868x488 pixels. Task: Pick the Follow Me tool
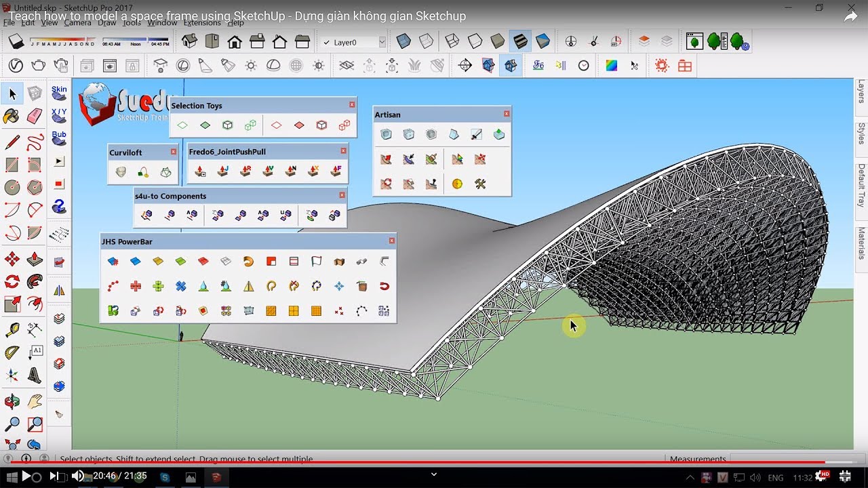35,281
